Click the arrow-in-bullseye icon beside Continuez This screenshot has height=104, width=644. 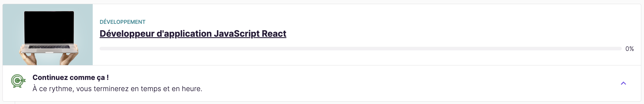[18, 81]
